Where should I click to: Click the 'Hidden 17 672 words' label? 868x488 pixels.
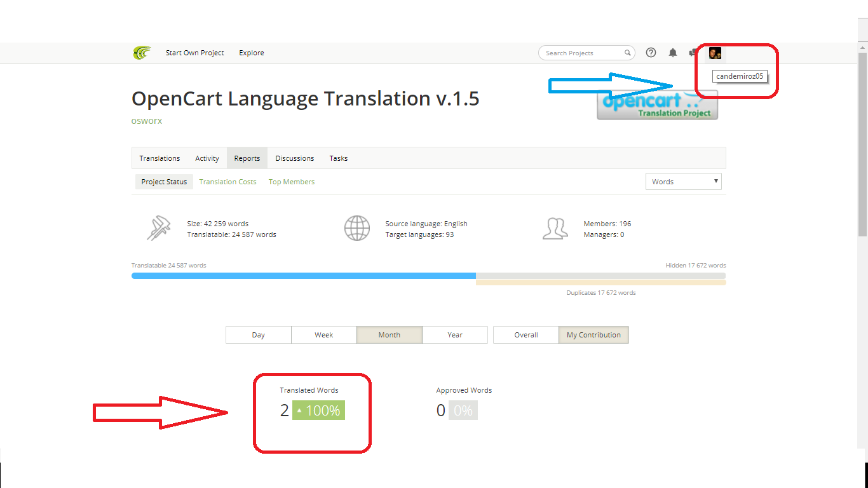(x=696, y=265)
